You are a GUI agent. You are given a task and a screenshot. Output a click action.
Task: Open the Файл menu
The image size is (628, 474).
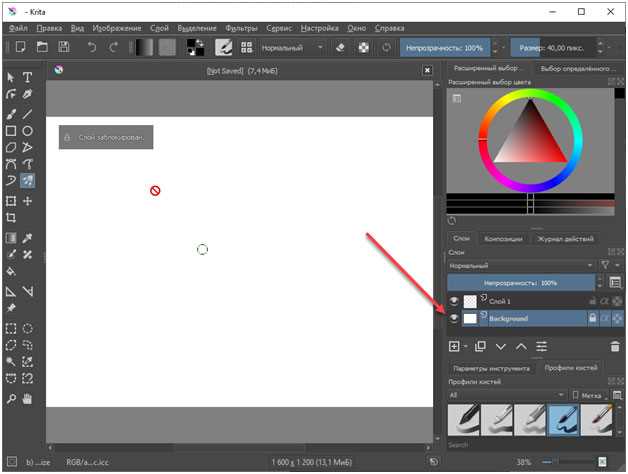[x=18, y=28]
